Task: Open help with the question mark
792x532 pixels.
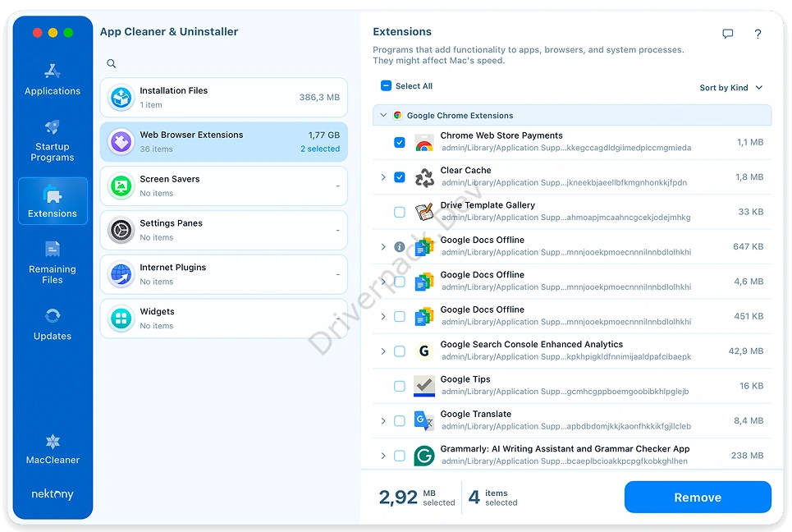Action: click(x=758, y=34)
